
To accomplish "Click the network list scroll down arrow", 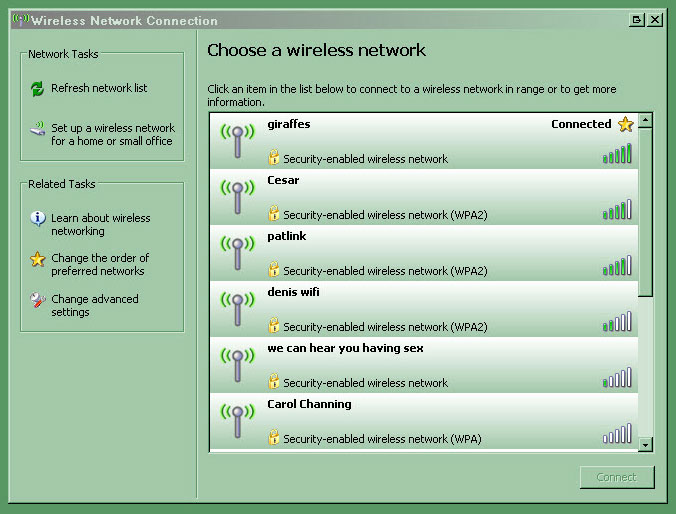I will pyautogui.click(x=645, y=444).
